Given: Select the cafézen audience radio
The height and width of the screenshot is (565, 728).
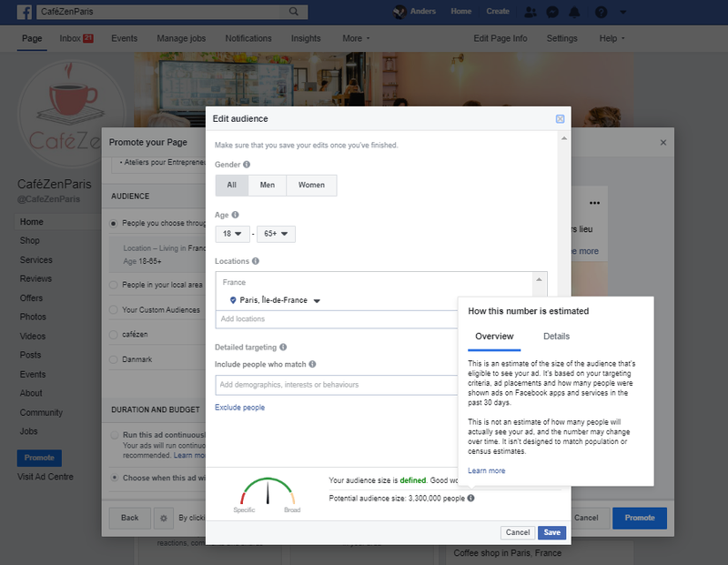Looking at the screenshot, I should [x=113, y=335].
